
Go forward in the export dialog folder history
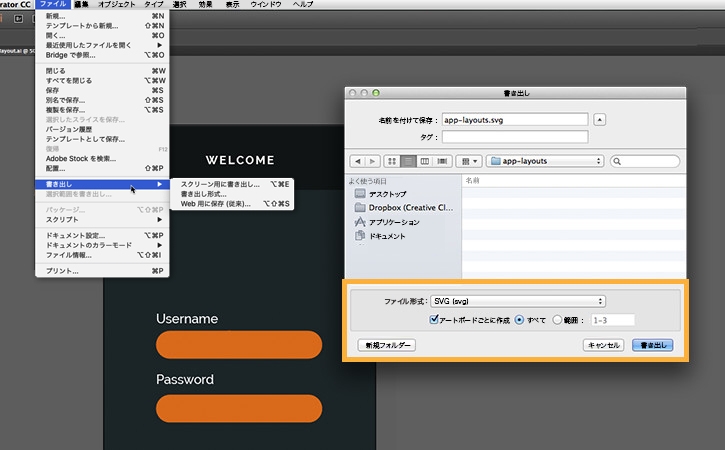[372, 161]
